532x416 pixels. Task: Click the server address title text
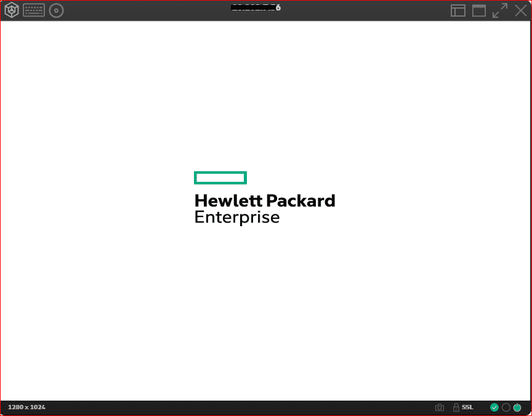point(256,7)
